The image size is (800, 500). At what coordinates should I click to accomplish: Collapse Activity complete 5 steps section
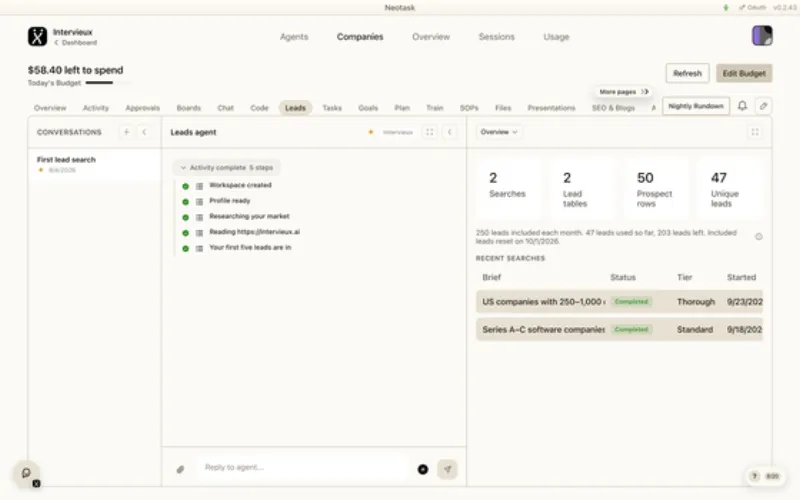point(227,167)
